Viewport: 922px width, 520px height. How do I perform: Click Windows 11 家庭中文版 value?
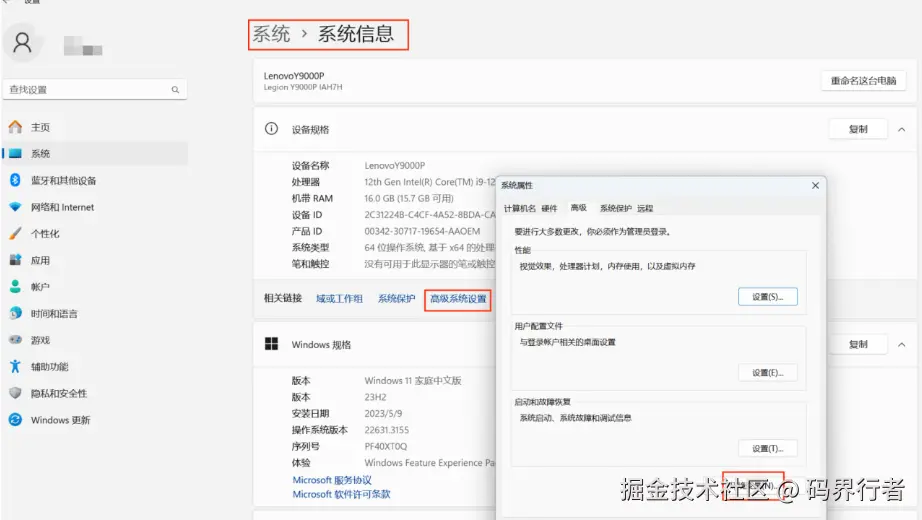point(413,381)
